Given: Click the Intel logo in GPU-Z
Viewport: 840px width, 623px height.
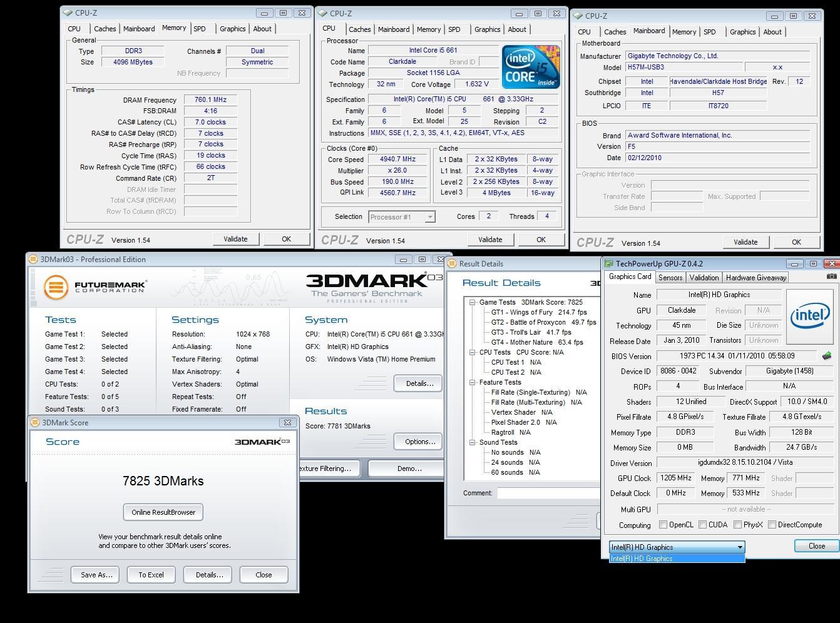Looking at the screenshot, I should (810, 317).
